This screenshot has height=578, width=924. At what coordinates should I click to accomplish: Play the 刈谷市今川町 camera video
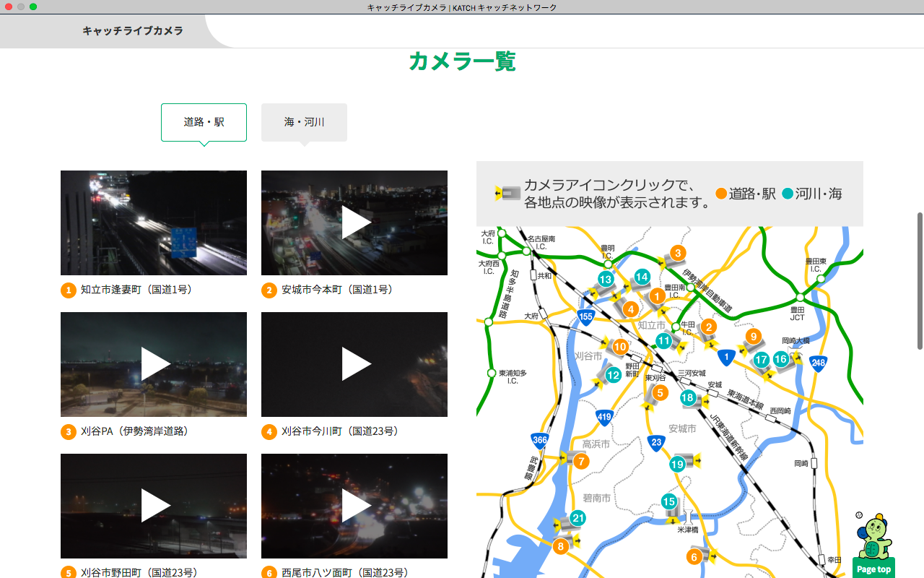click(354, 364)
